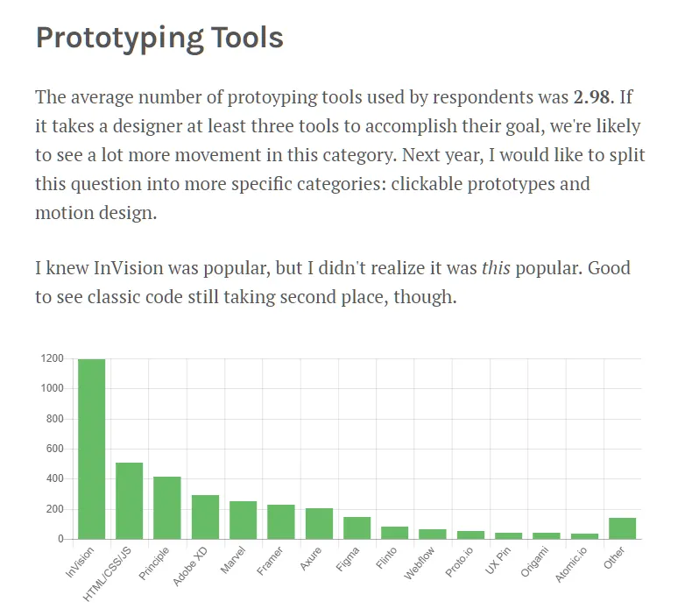The height and width of the screenshot is (616, 692).
Task: Click the Framer bar in the chart
Action: tap(281, 521)
